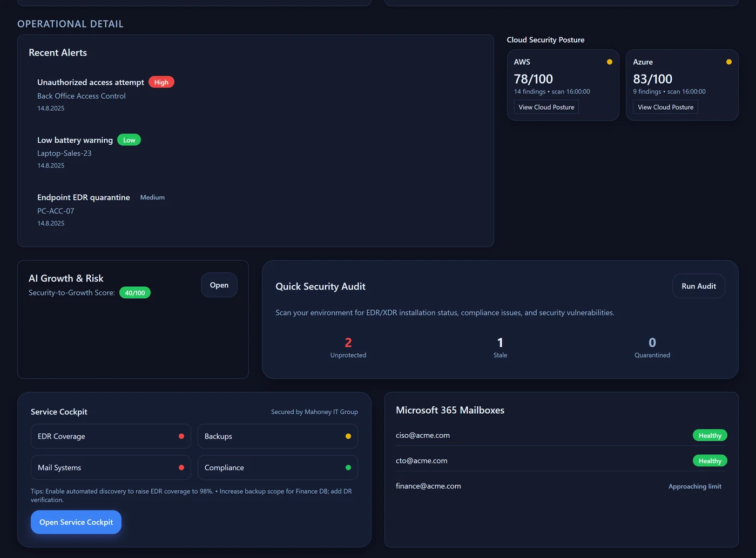Click the red Mail Systems status dot
Viewport: 756px width, 558px height.
tap(181, 467)
